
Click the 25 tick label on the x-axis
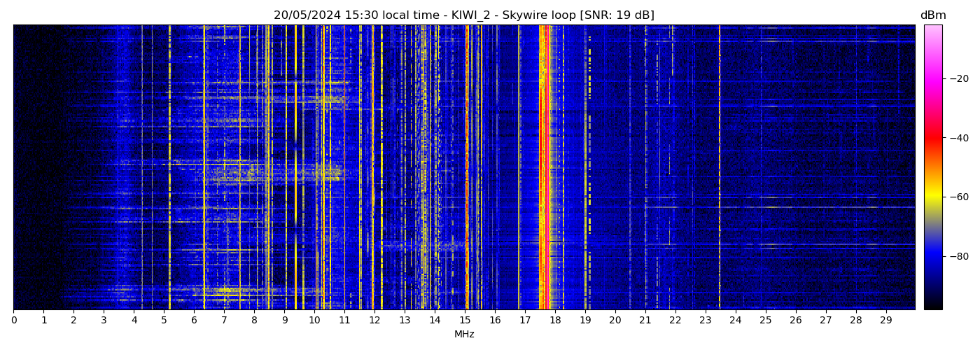tap(765, 321)
